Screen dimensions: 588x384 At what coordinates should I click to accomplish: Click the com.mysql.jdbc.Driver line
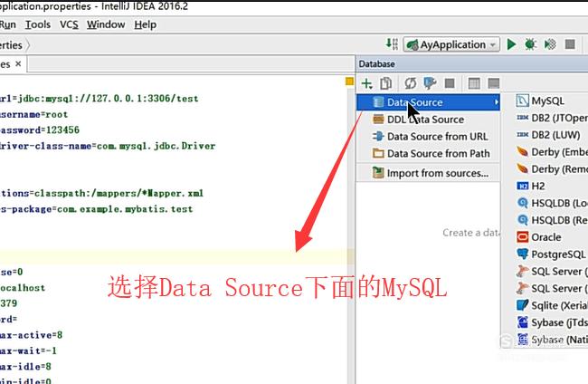pyautogui.click(x=108, y=146)
